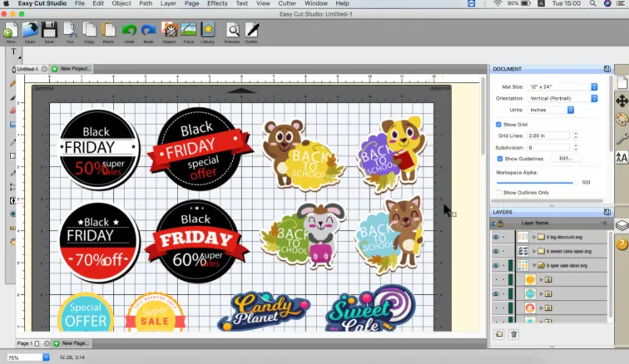Click the Paste toolbar icon
629x364 pixels.
[108, 31]
